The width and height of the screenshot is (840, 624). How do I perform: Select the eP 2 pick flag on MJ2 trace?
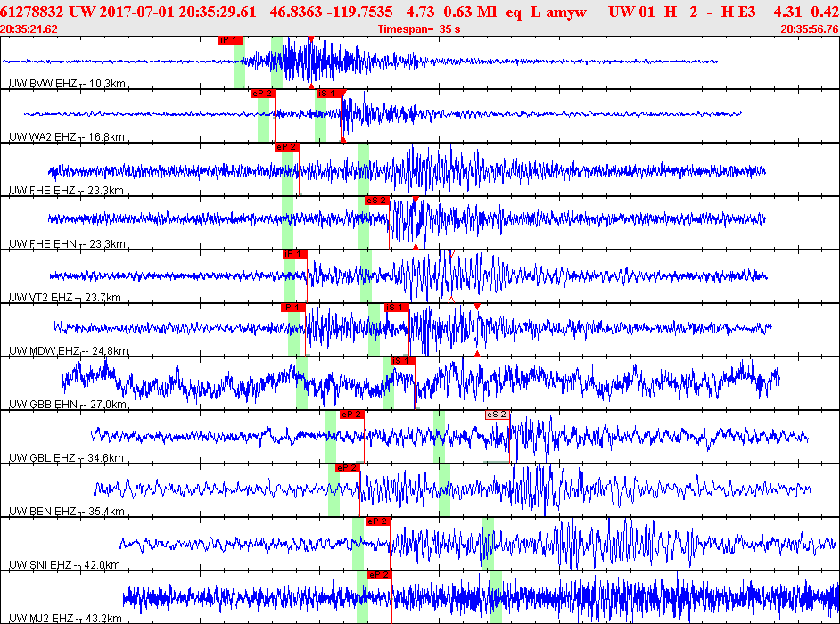[379, 575]
